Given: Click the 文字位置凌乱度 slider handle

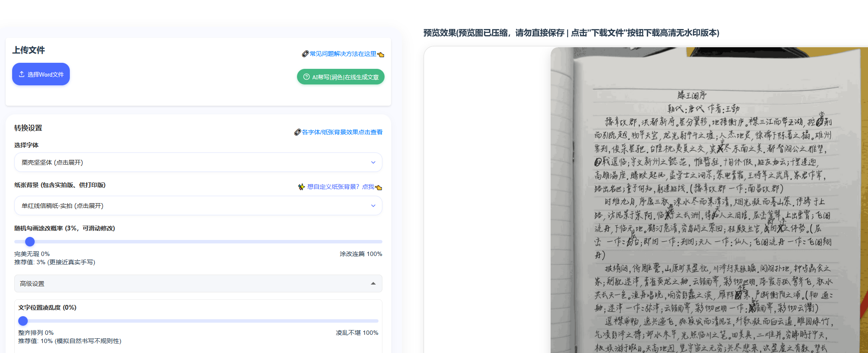Looking at the screenshot, I should [x=23, y=321].
